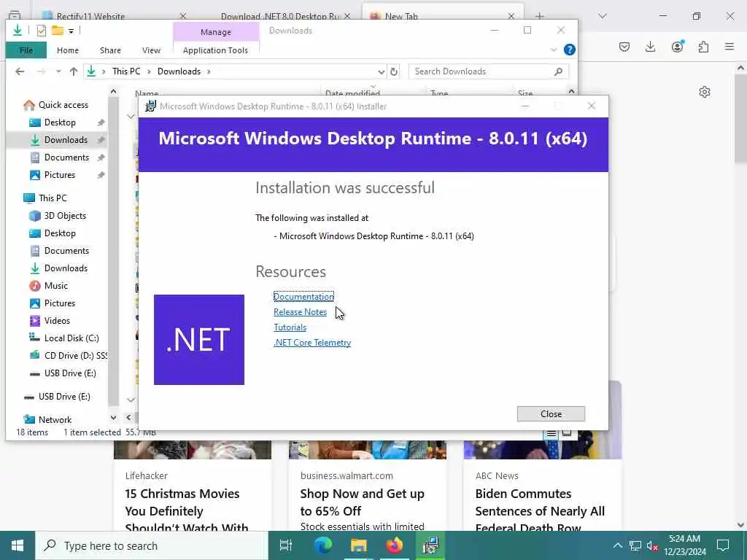Open the Lifehacker Christmas Movies article
The width and height of the screenshot is (747, 560).
(186, 511)
